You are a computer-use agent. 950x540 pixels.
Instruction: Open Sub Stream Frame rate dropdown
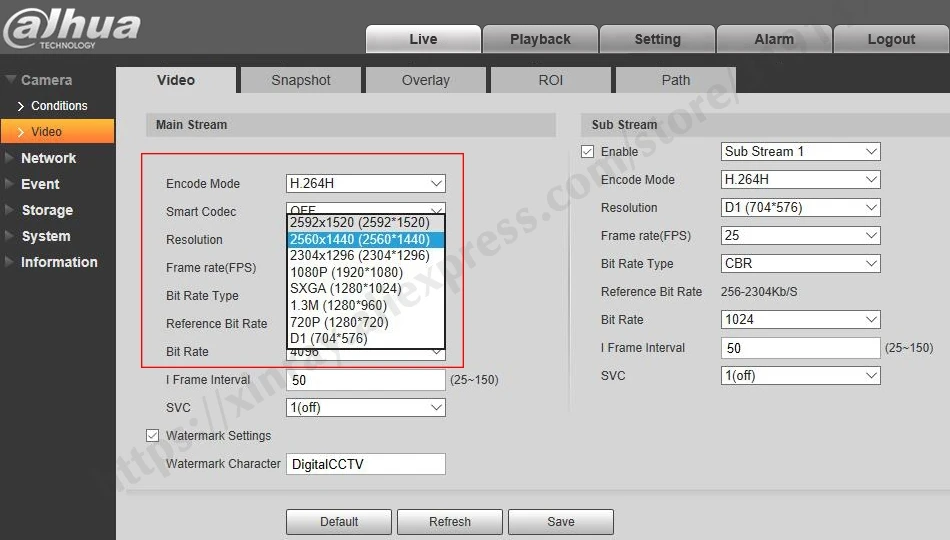click(x=800, y=235)
